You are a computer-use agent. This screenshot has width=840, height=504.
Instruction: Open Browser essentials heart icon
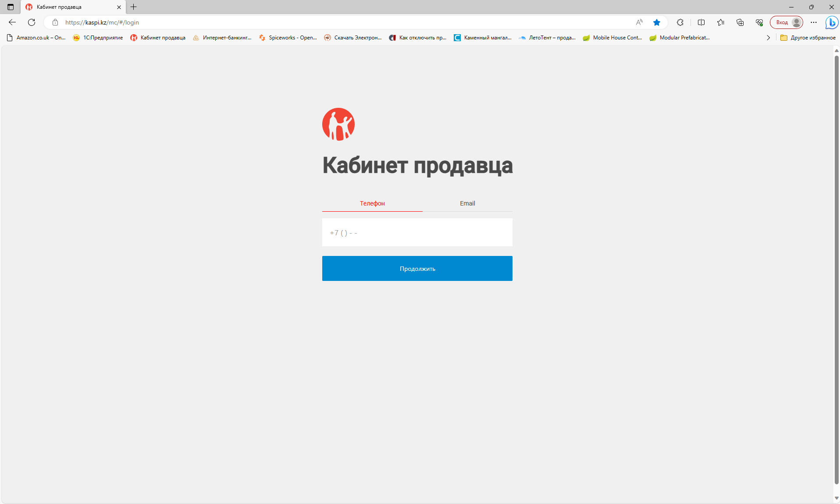[x=759, y=22]
